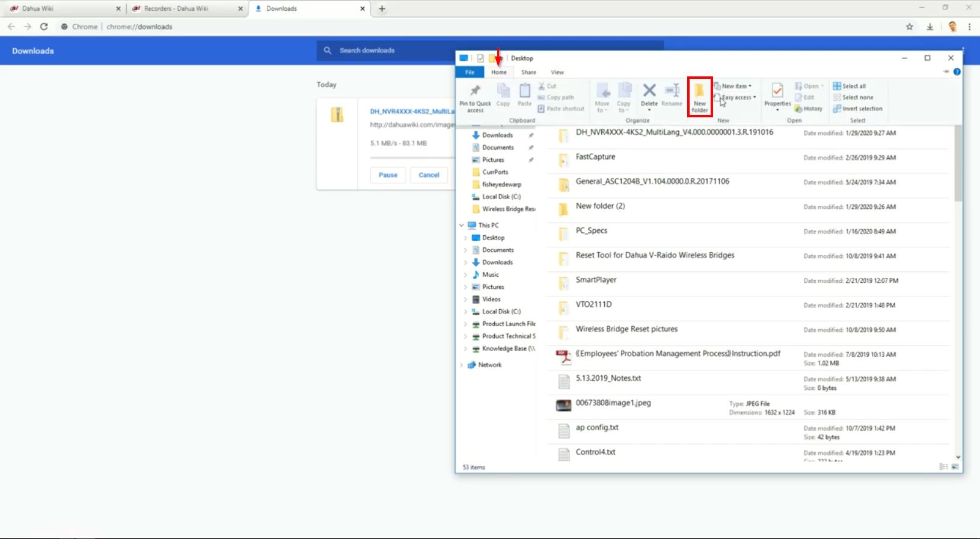Switch to details view in the status bar
The width and height of the screenshot is (980, 539).
[943, 467]
